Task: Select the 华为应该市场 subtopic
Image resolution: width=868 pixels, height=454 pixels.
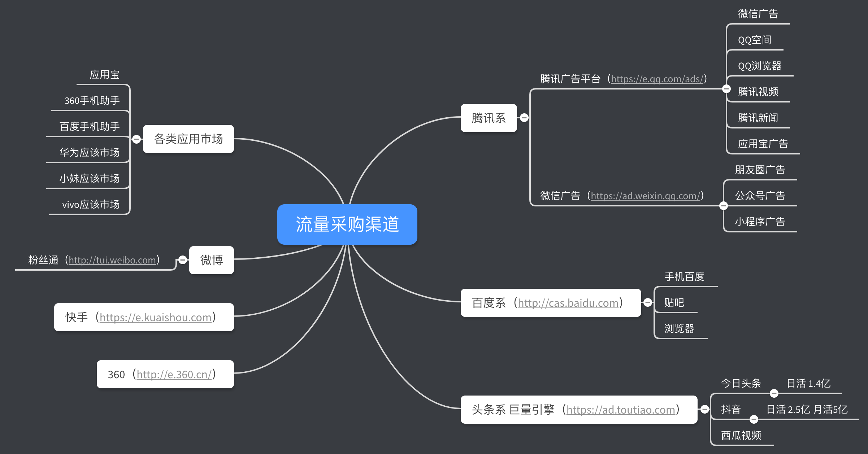Action: click(90, 153)
